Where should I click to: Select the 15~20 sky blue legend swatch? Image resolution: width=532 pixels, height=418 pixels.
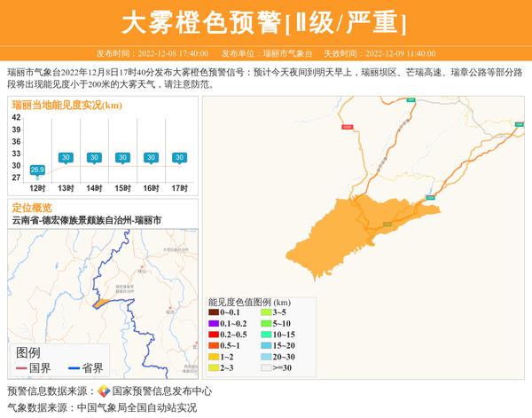(x=266, y=346)
